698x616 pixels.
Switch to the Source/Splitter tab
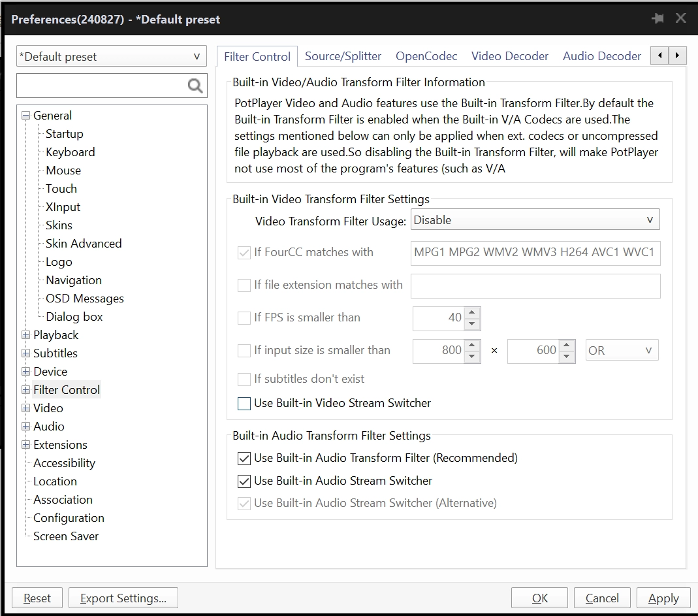point(343,56)
